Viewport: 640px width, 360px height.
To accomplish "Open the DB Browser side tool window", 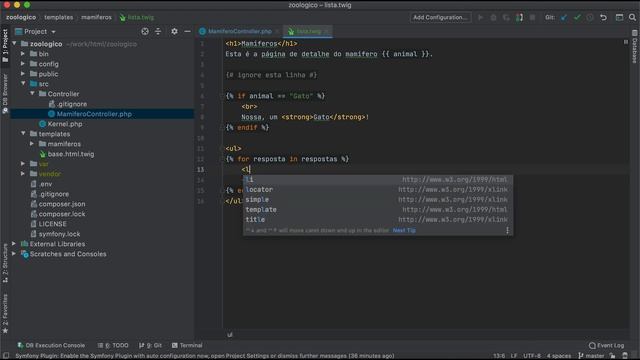I will click(5, 94).
